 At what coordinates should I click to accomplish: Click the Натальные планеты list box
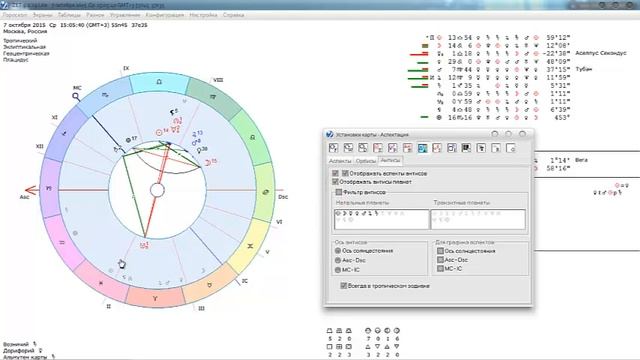pos(381,220)
